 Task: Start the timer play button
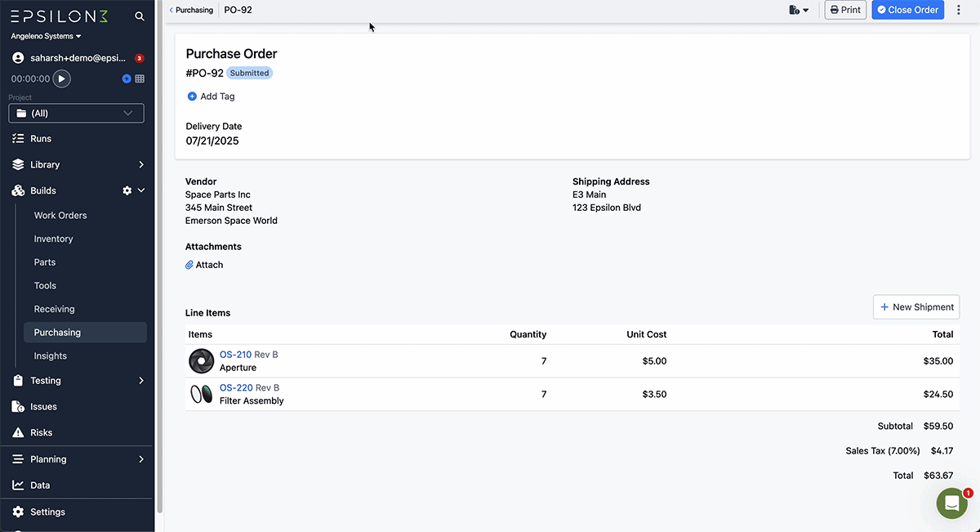pyautogui.click(x=62, y=78)
